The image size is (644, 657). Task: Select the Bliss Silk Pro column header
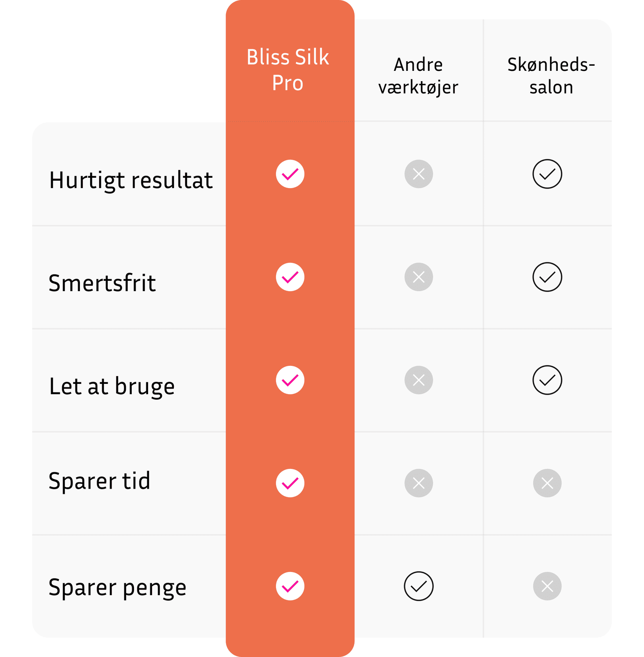click(x=288, y=70)
